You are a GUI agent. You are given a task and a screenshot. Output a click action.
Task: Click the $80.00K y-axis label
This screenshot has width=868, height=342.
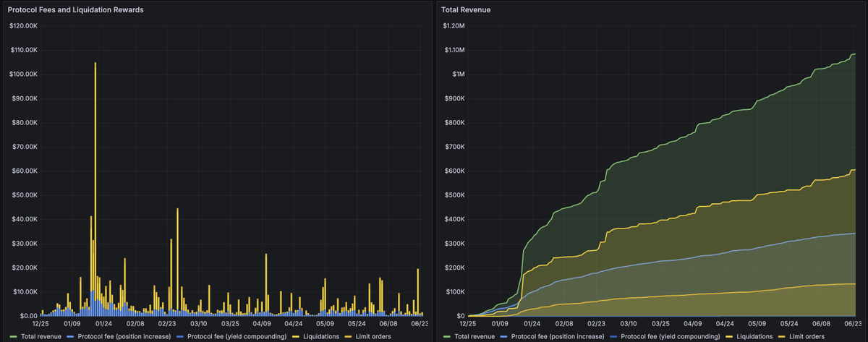coord(25,123)
